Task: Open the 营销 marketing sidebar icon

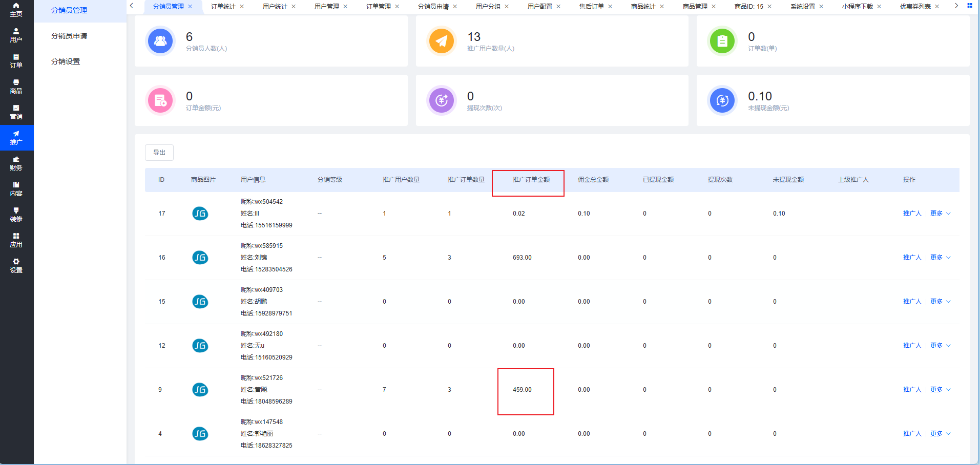Action: 16,112
